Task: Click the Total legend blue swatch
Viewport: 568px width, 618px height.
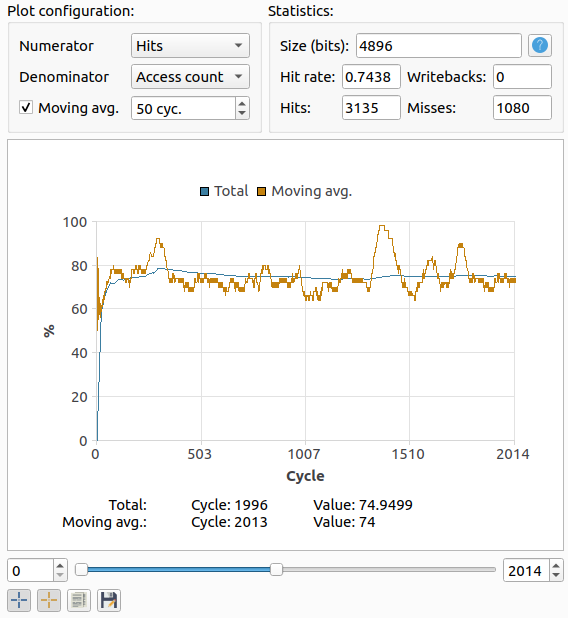Action: (x=204, y=192)
